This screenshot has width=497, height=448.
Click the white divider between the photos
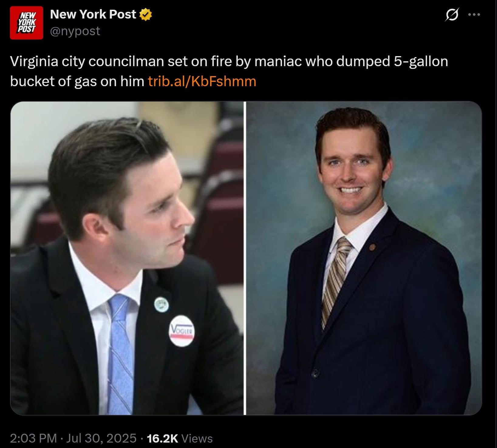pos(245,258)
